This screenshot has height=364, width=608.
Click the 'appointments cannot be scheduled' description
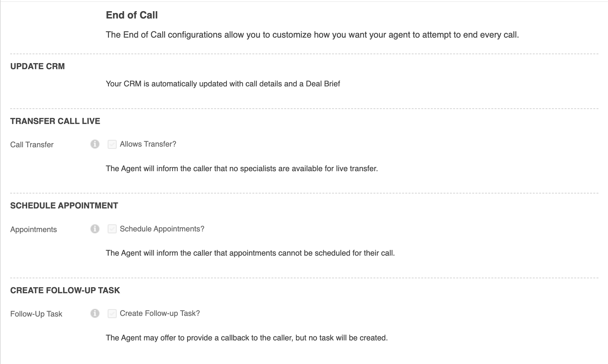point(250,253)
